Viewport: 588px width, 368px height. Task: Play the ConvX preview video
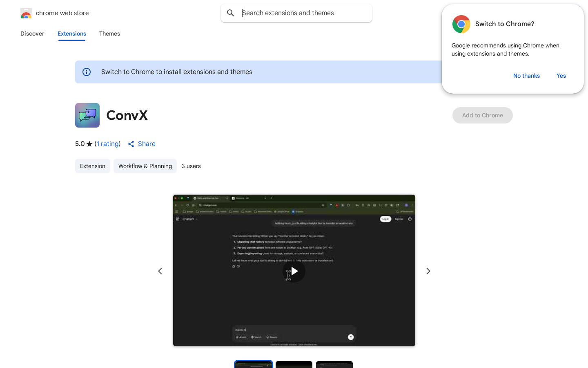(x=294, y=271)
